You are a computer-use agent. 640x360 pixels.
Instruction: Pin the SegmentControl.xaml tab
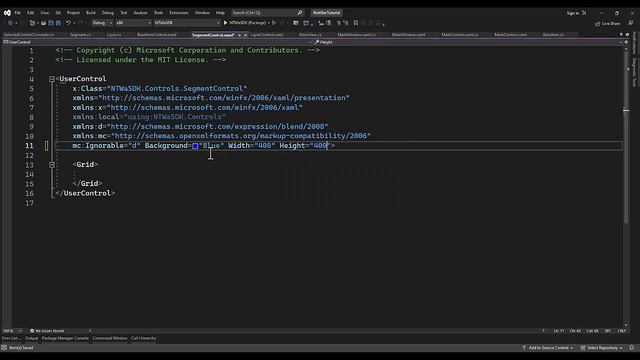click(240, 35)
